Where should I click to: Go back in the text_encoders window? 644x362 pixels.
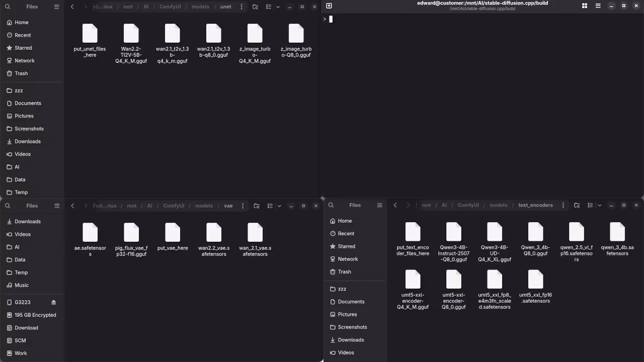pos(395,205)
